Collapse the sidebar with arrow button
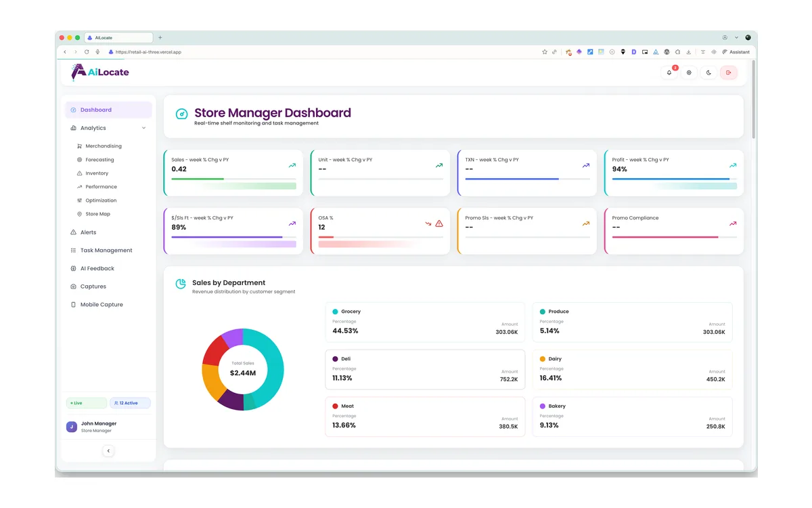Image resolution: width=812 pixels, height=508 pixels. click(108, 450)
